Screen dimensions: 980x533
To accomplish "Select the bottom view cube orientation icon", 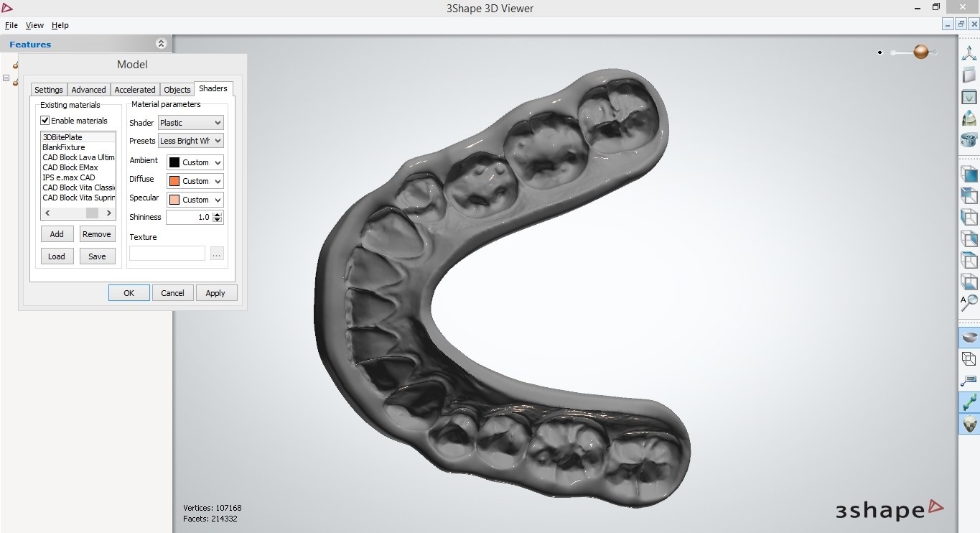I will pyautogui.click(x=969, y=282).
